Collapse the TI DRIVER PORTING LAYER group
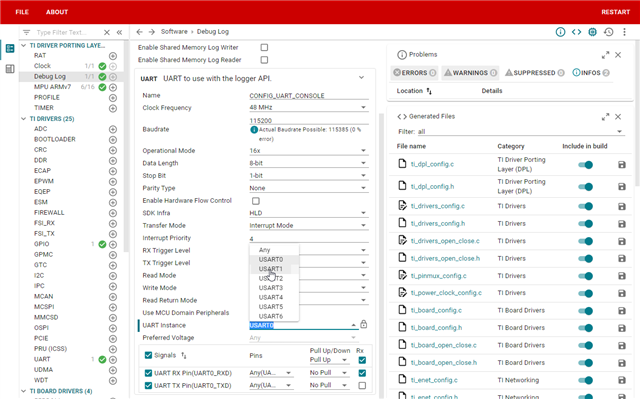The height and width of the screenshot is (399, 640). [23, 45]
